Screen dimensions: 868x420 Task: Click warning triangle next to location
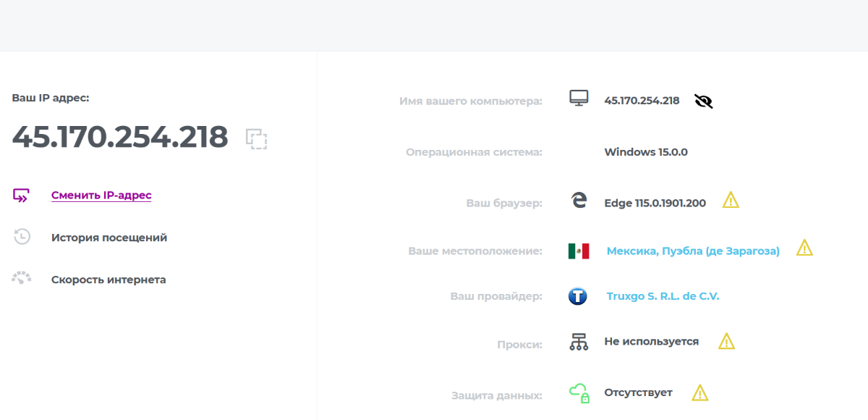[x=804, y=248]
